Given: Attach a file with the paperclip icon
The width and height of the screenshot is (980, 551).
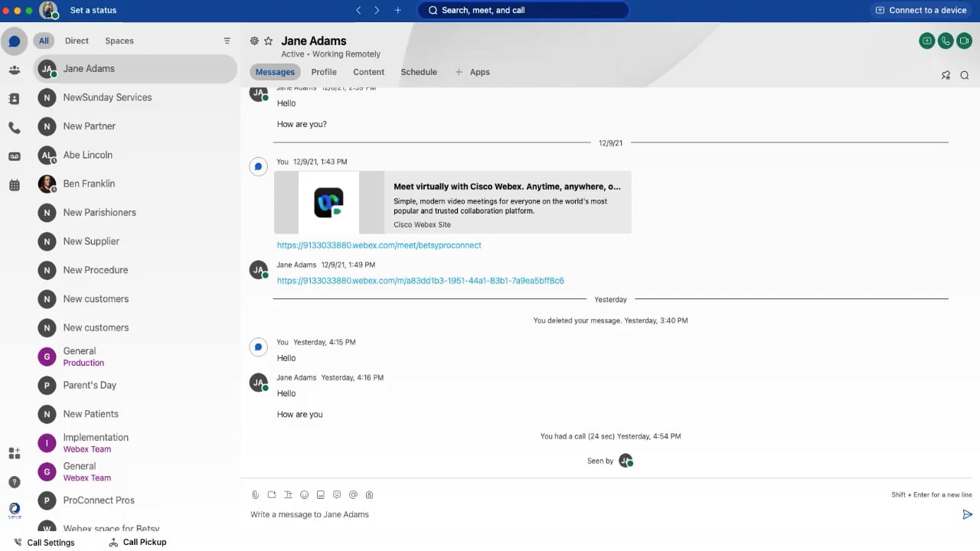Looking at the screenshot, I should pyautogui.click(x=256, y=495).
